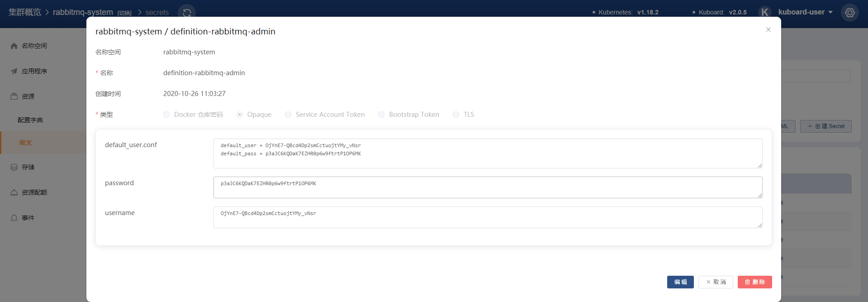Click the home icon for 名称空间
The height and width of the screenshot is (302, 868).
pyautogui.click(x=14, y=46)
